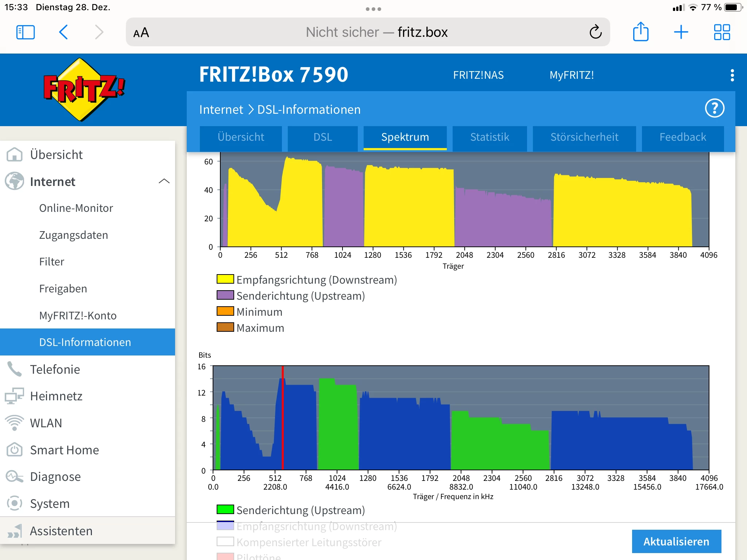Viewport: 747px width, 560px height.
Task: Click the yellow Downstream legend swatch
Action: coord(225,279)
